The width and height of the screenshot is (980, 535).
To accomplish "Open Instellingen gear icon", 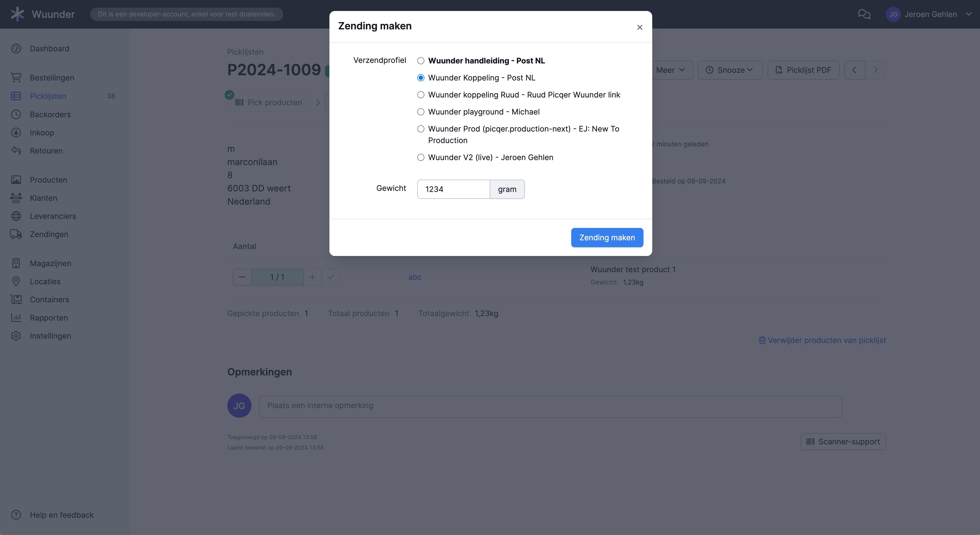I will [16, 336].
